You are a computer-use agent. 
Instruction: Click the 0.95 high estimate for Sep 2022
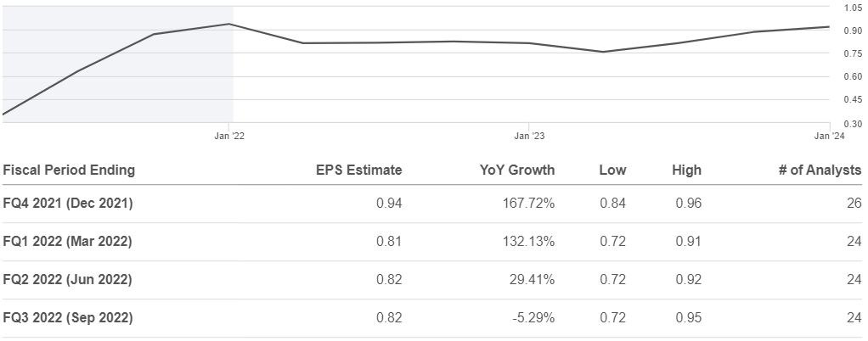pyautogui.click(x=688, y=318)
